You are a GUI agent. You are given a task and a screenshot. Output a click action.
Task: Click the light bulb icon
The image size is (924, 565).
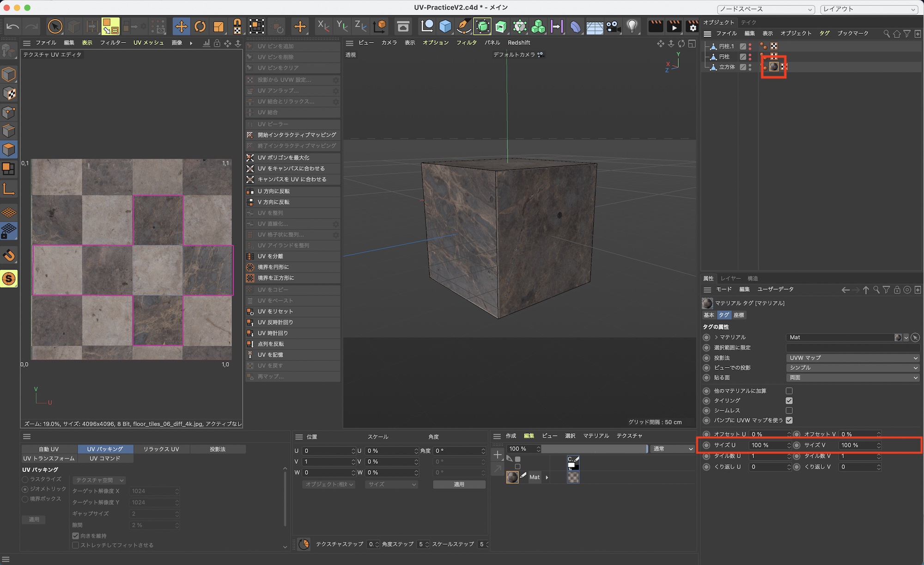pyautogui.click(x=632, y=26)
